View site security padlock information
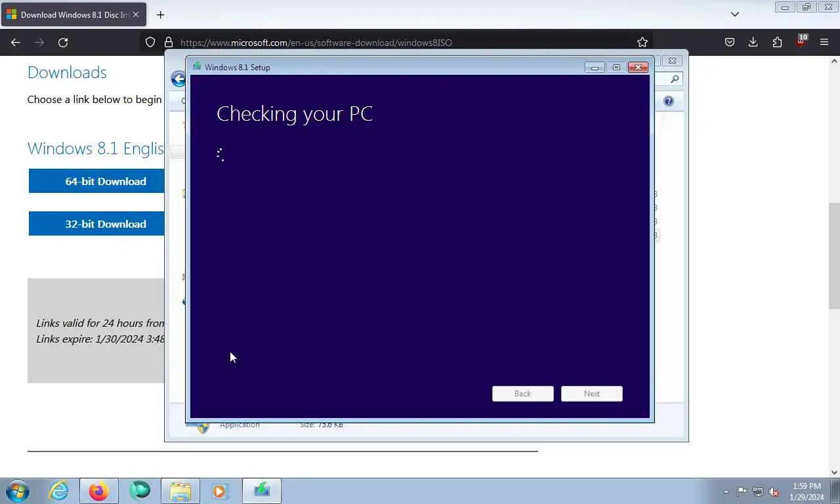 [169, 42]
